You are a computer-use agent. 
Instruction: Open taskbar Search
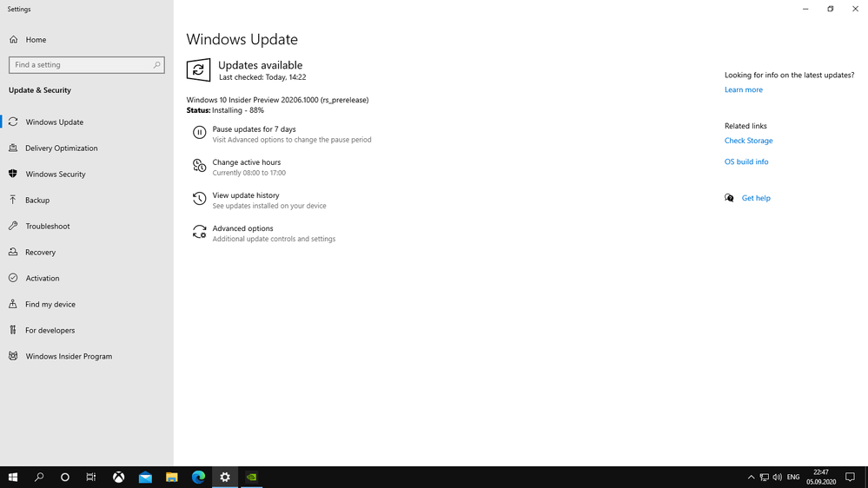[39, 477]
